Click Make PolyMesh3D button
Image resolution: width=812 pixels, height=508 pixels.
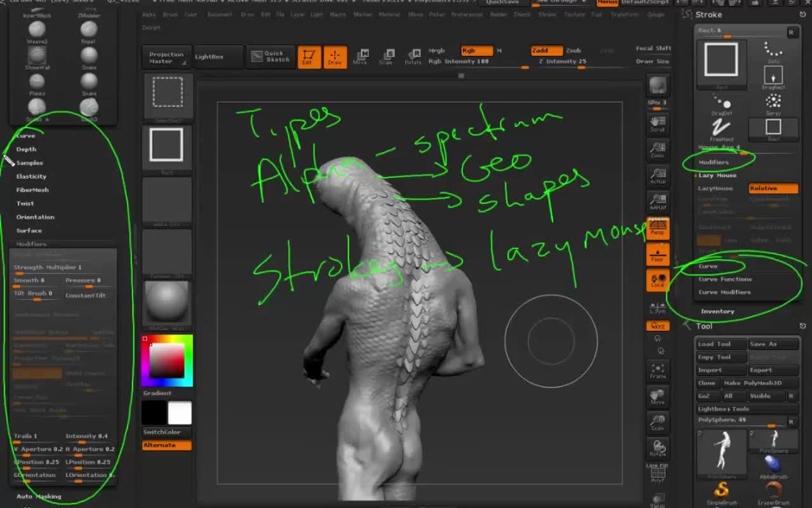(x=760, y=383)
